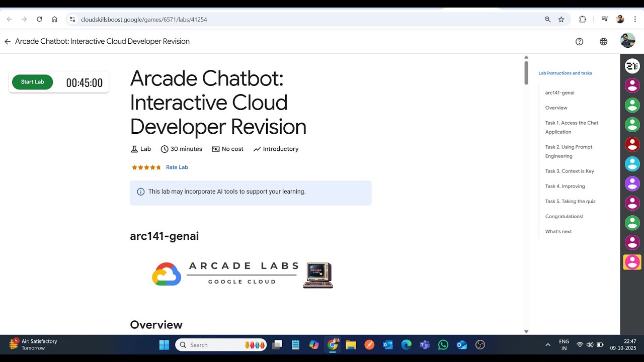Viewport: 644px width, 362px height.
Task: Open Microsoft Edge from taskbar
Action: click(406, 345)
